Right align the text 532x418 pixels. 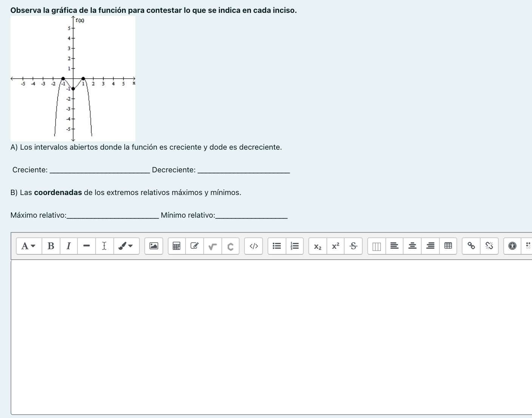tap(430, 246)
